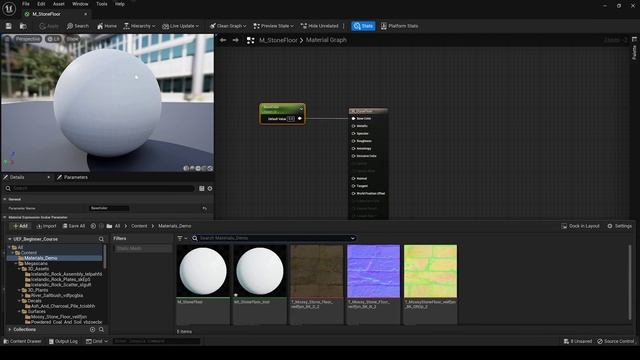Click Dock in Layout
640x360 pixels.
tap(580, 226)
